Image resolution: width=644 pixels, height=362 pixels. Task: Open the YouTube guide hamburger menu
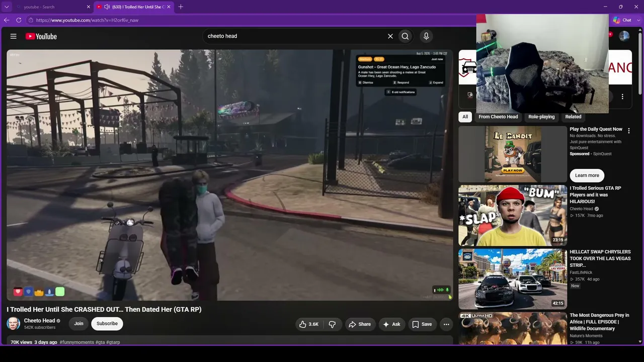click(14, 36)
